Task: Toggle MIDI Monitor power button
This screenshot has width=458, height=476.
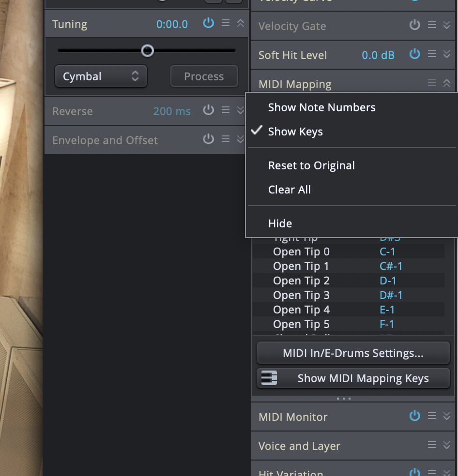Action: click(x=415, y=416)
